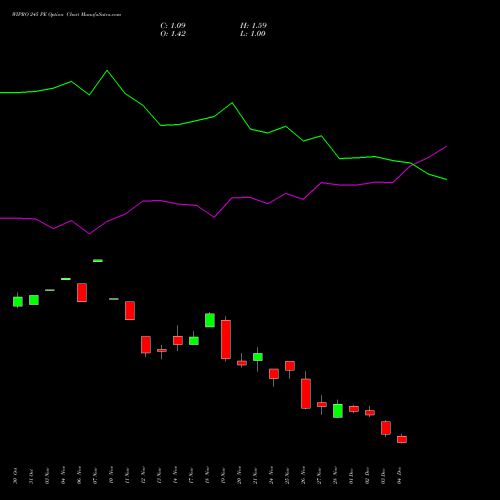This screenshot has height=500, width=500.
Task: Click the low value L: 1.00
Action: point(253,34)
